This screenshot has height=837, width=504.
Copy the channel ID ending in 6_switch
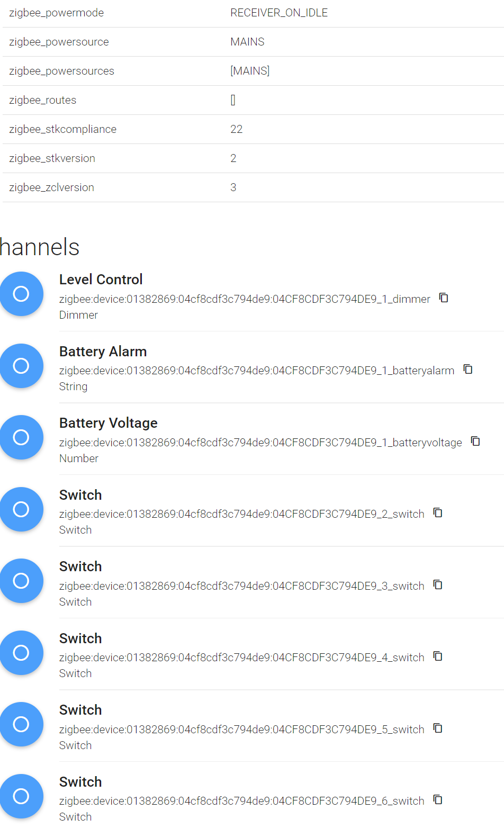pos(438,800)
